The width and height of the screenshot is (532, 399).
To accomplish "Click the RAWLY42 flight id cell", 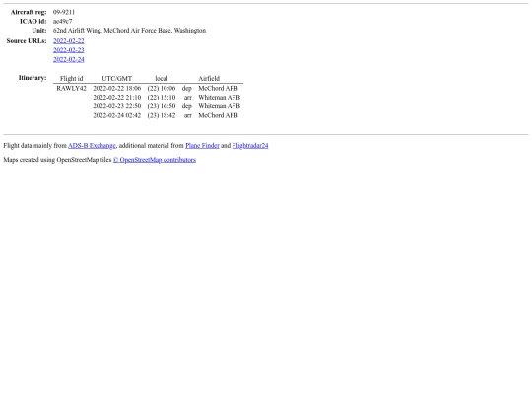I will click(x=71, y=89).
